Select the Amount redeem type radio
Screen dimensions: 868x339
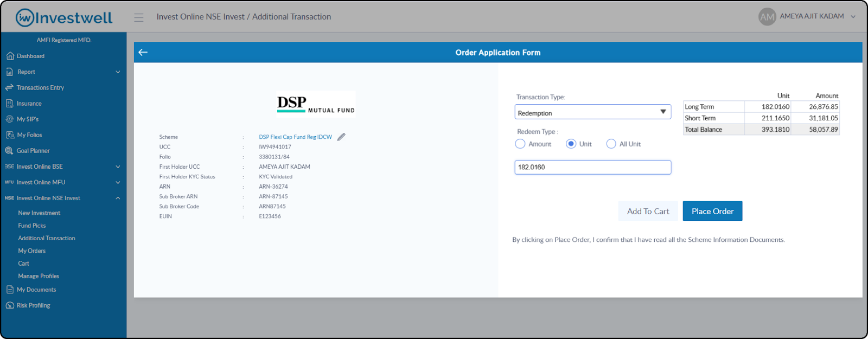[x=520, y=144]
